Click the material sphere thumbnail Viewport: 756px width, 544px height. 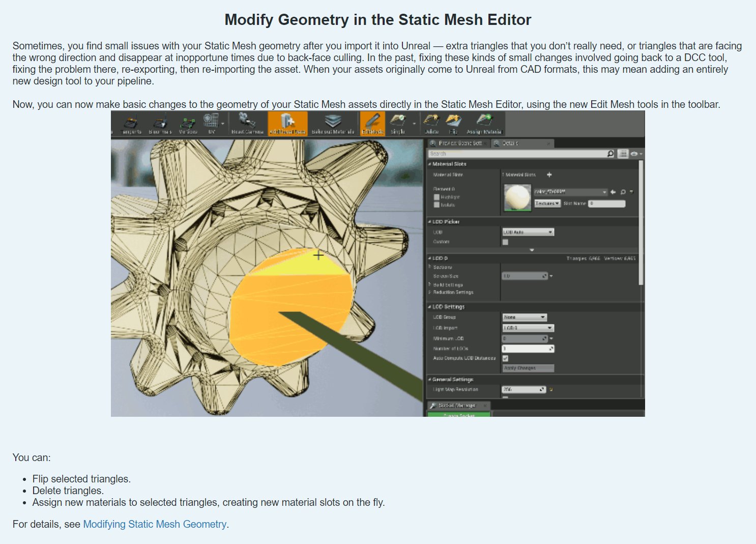coord(517,197)
